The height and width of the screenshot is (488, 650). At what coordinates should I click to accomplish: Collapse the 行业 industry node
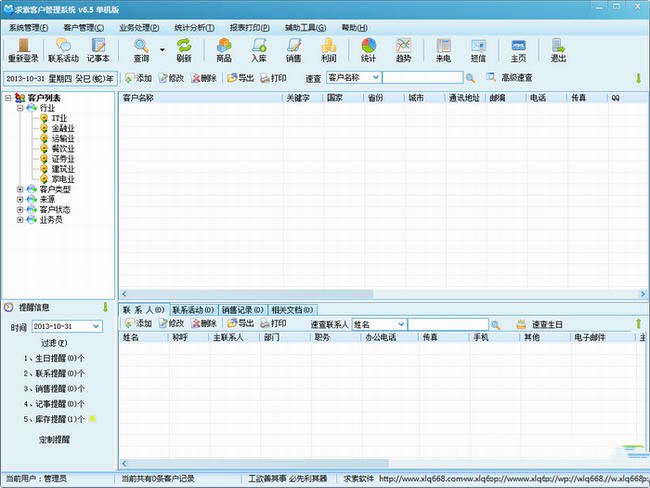(20, 108)
